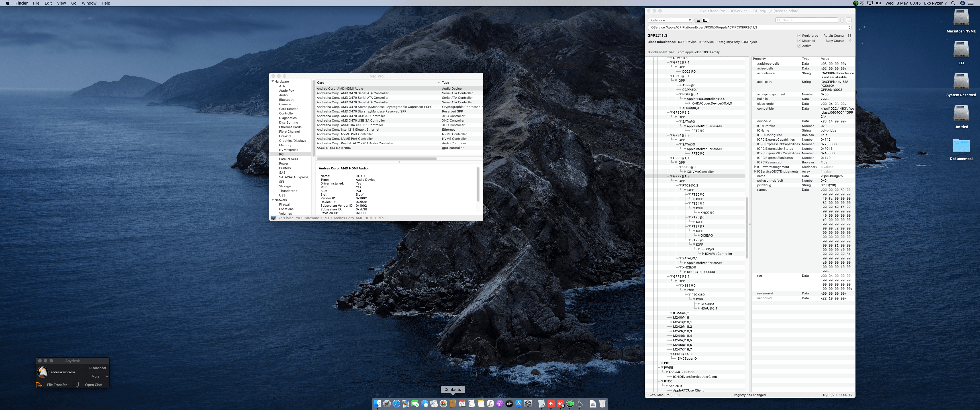
Task: Toggle the IORegistryExplorer side panel button
Action: (x=849, y=20)
